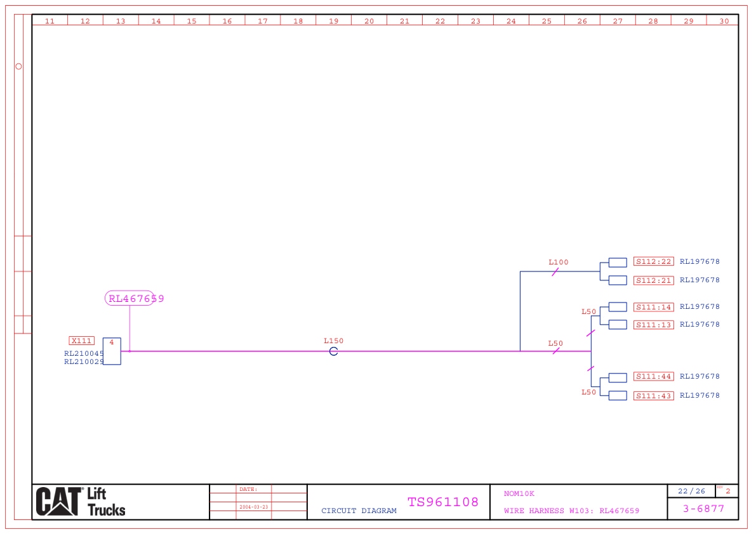This screenshot has height=534, width=756.
Task: Select the terminal box beside S111:43
Action: tap(618, 396)
